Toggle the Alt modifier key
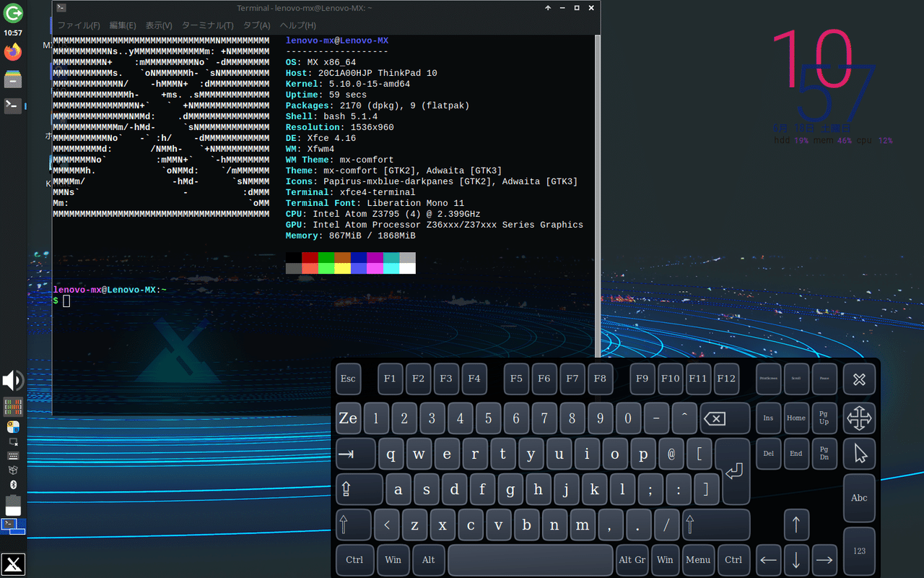924x578 pixels. pyautogui.click(x=429, y=559)
